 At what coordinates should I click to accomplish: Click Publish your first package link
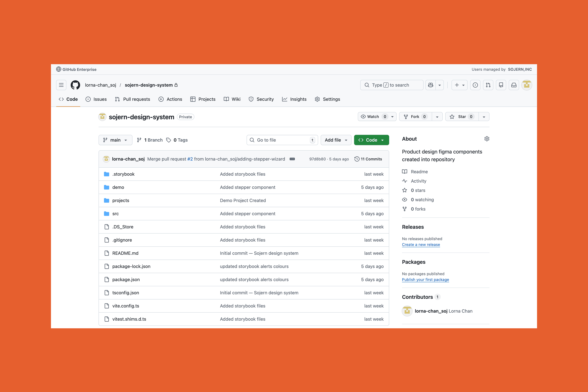tap(425, 280)
